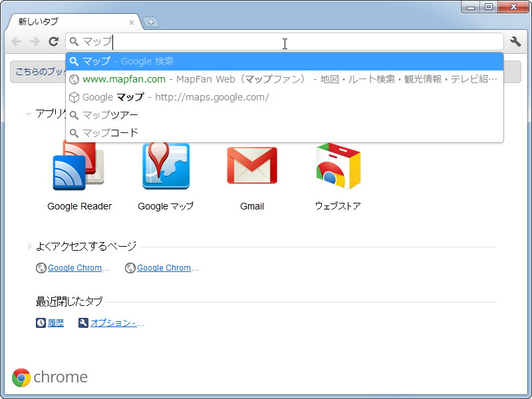Collapse the アプリ section triangle
Screen dimensions: 532x399
29,114
